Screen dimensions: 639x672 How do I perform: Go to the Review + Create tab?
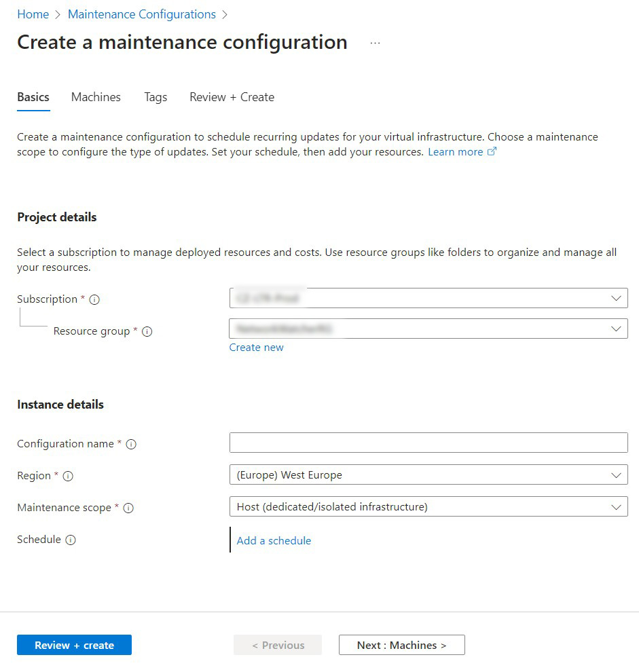(x=232, y=97)
